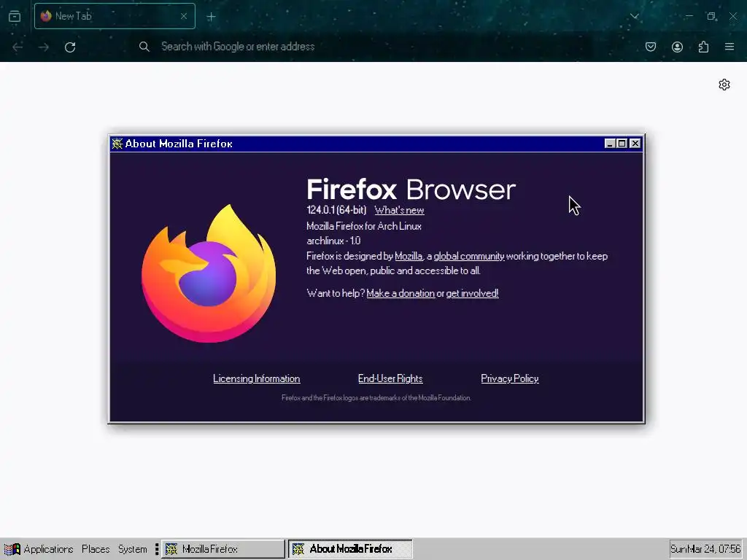Viewport: 747px width, 560px height.
Task: Maximize the About Mozilla Firefox dialog
Action: (x=622, y=144)
